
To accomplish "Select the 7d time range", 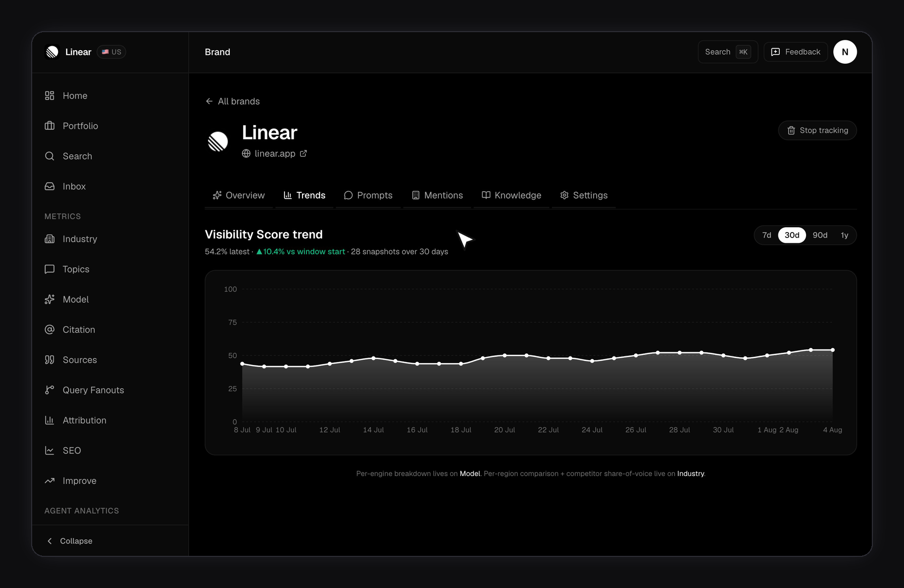I will pyautogui.click(x=767, y=235).
